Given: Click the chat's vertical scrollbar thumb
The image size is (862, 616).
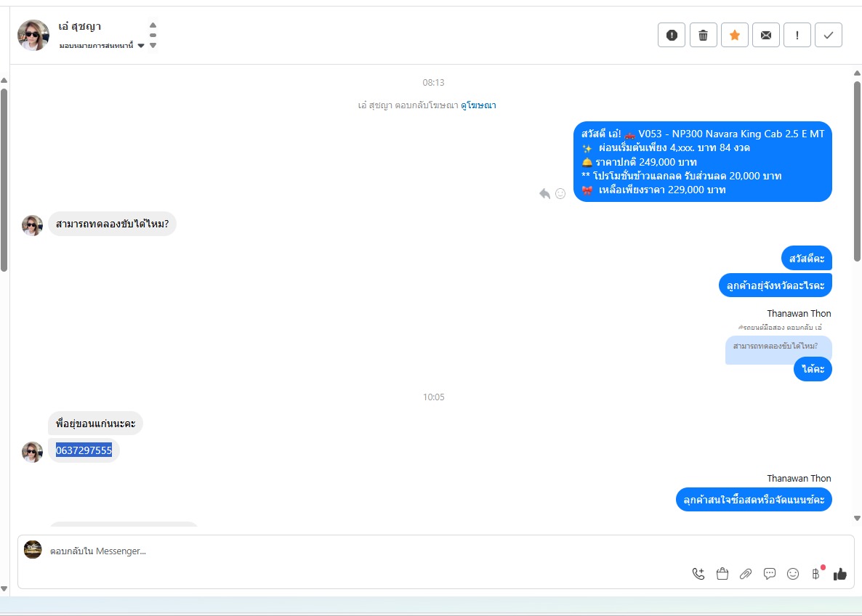Looking at the screenshot, I should point(857,171).
